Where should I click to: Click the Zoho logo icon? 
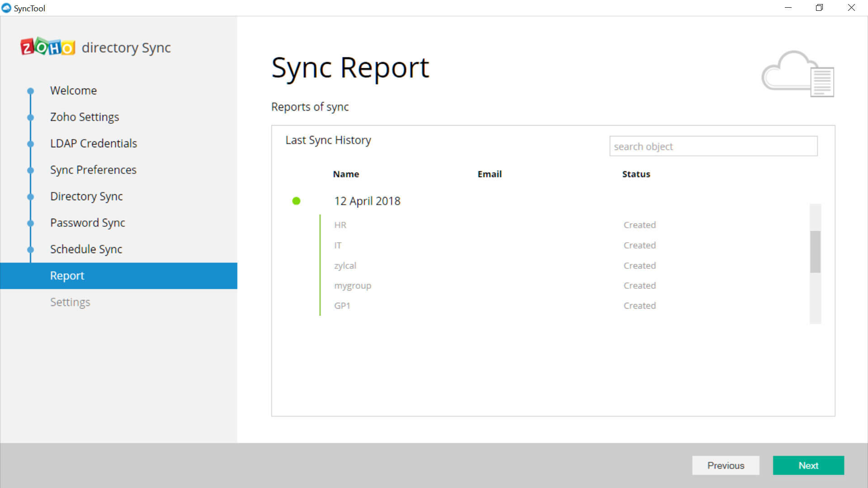(47, 47)
